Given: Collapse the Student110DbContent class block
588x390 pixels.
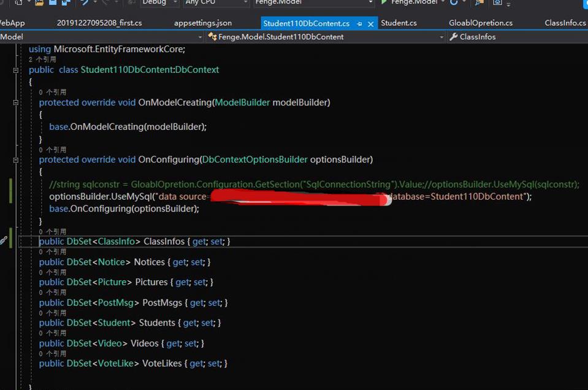Looking at the screenshot, I should click(x=15, y=70).
